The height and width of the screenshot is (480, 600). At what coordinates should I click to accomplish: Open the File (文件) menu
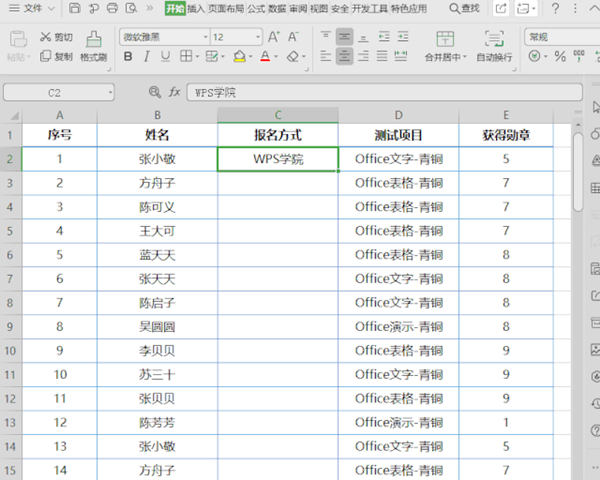click(36, 9)
